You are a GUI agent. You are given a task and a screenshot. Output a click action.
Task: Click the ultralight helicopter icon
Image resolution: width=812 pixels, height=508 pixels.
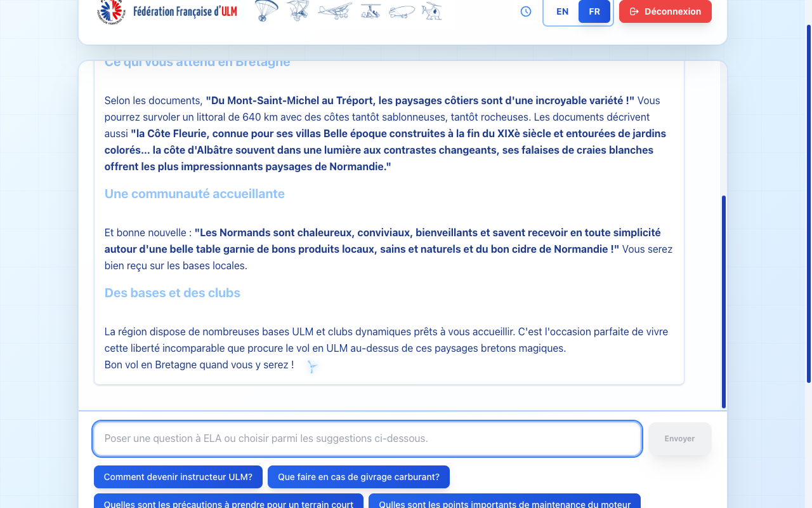[432, 11]
